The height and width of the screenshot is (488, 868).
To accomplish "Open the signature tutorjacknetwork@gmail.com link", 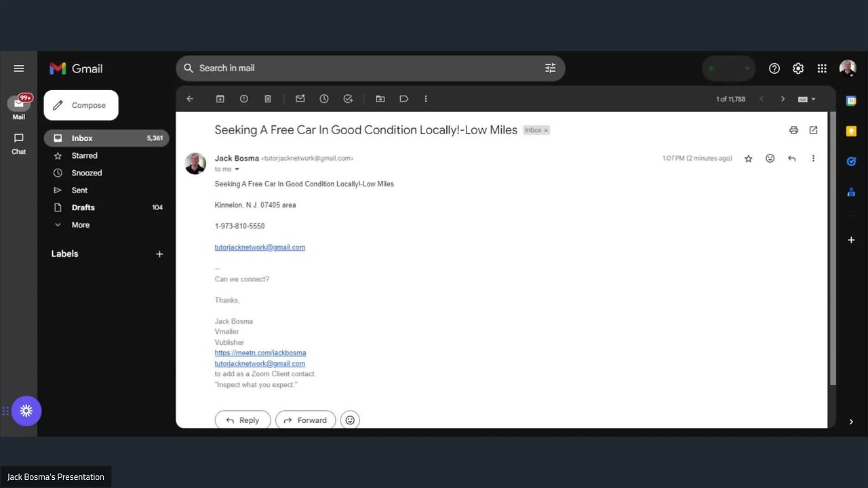I will 260,364.
